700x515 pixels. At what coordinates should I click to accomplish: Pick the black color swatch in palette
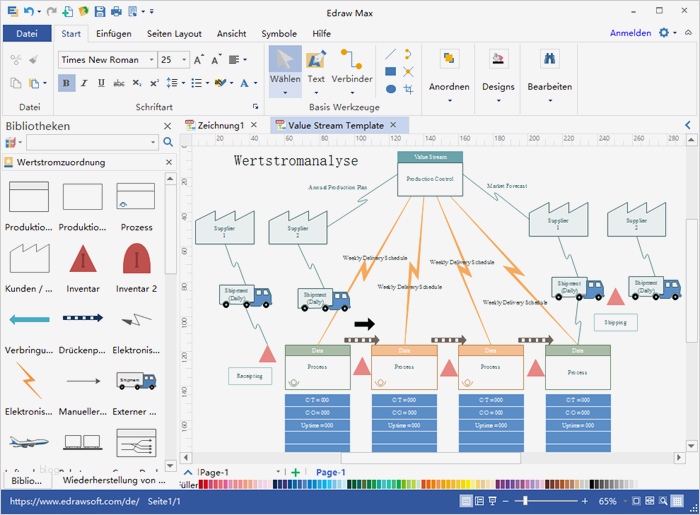[x=592, y=484]
